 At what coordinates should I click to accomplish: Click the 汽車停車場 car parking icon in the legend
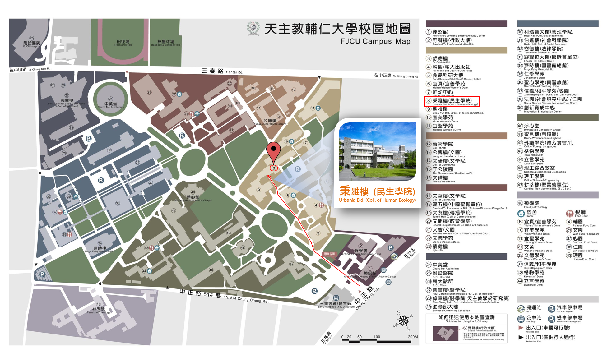click(551, 309)
